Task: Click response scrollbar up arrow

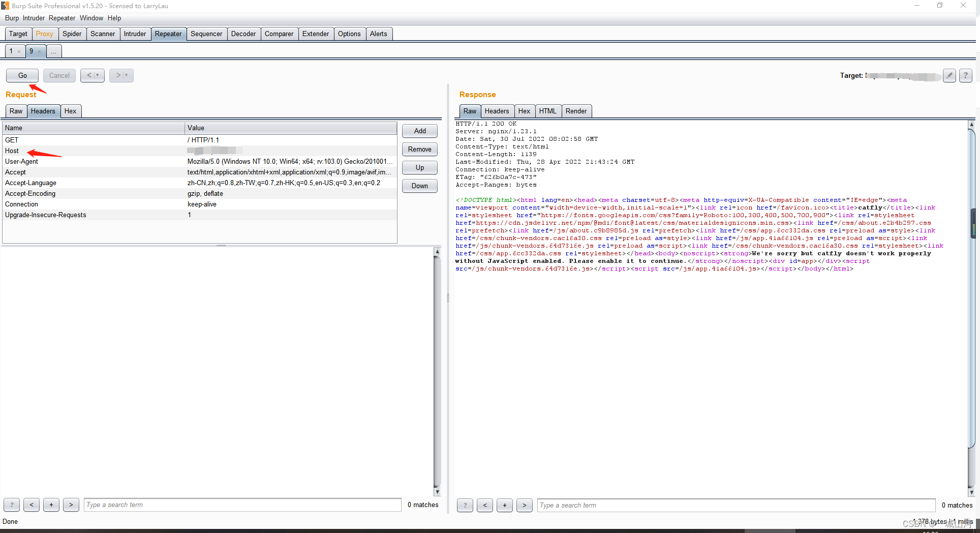Action: point(971,124)
